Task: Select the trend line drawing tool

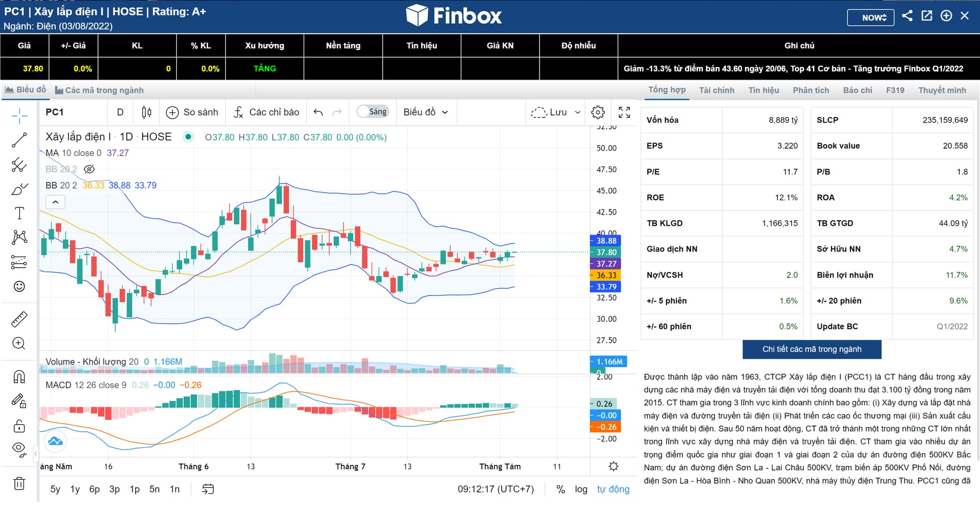Action: coord(19,140)
